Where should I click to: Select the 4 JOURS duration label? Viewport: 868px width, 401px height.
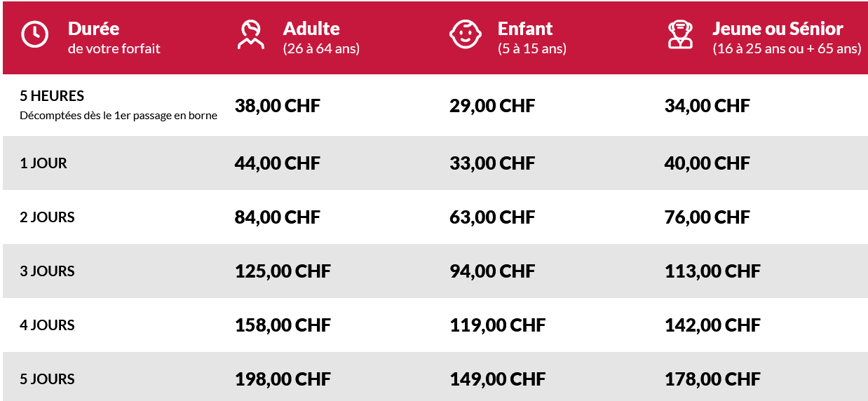click(47, 325)
